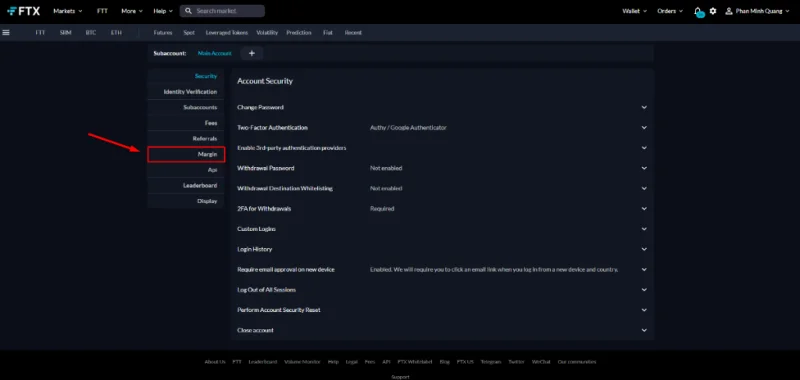Open the Leveraged Tokens tab
Viewport: 800px width, 380px height.
tap(227, 32)
